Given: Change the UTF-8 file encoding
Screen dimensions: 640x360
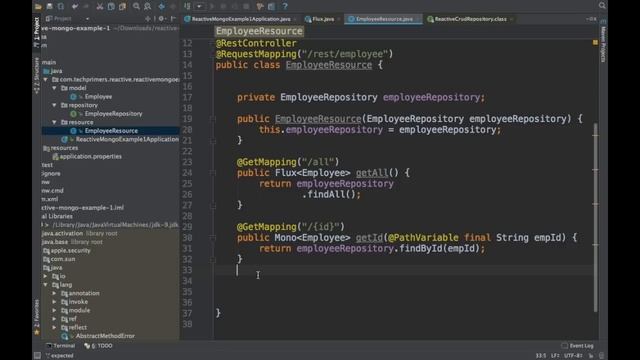Looking at the screenshot, I should click(573, 356).
